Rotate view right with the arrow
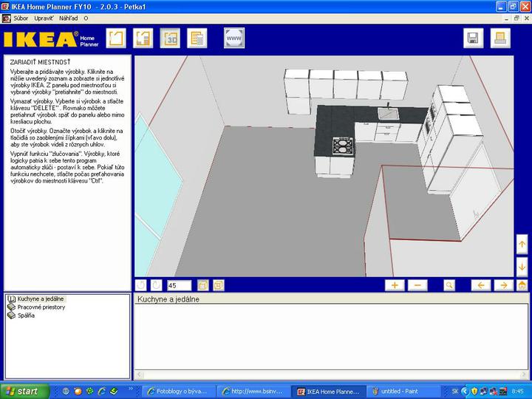 pos(502,285)
